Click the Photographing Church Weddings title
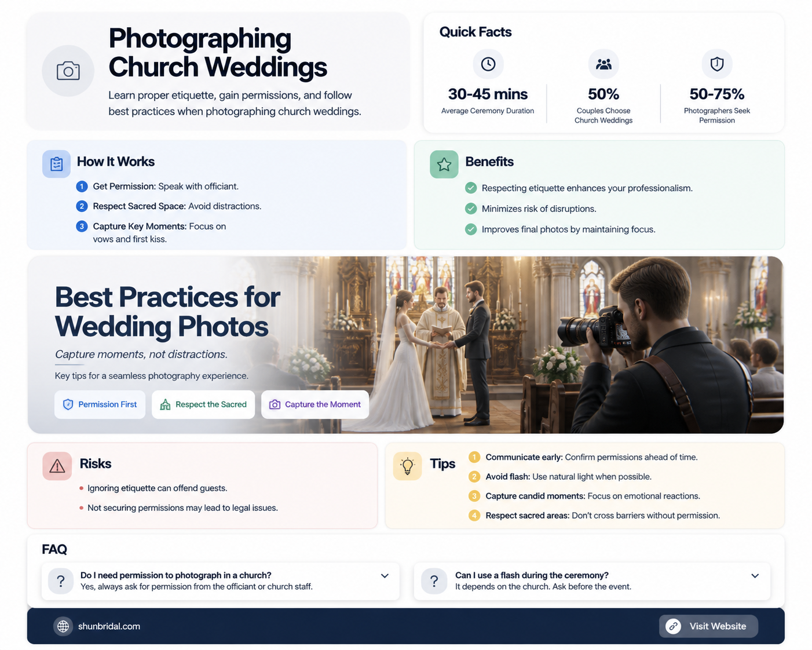Screen dimensions: 812x650 [x=218, y=53]
